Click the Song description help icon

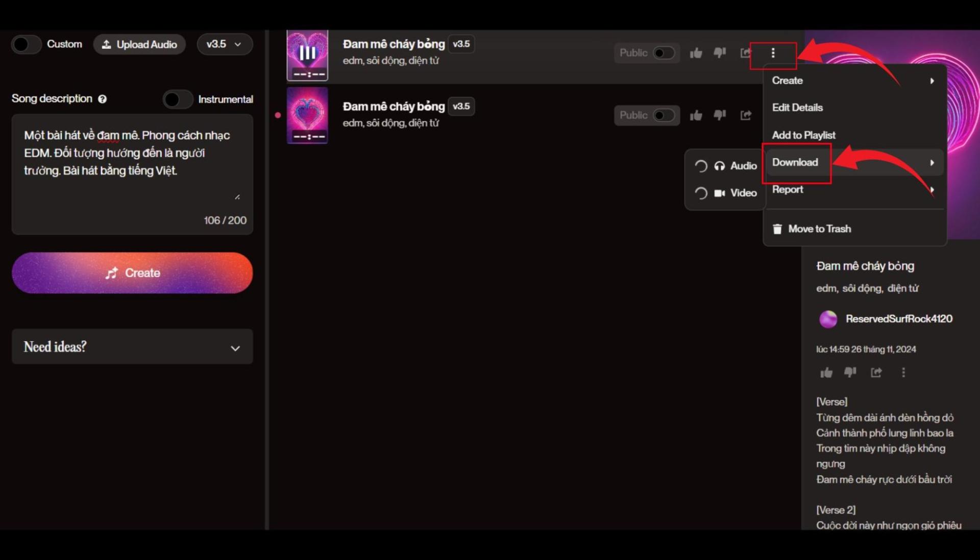pos(102,99)
